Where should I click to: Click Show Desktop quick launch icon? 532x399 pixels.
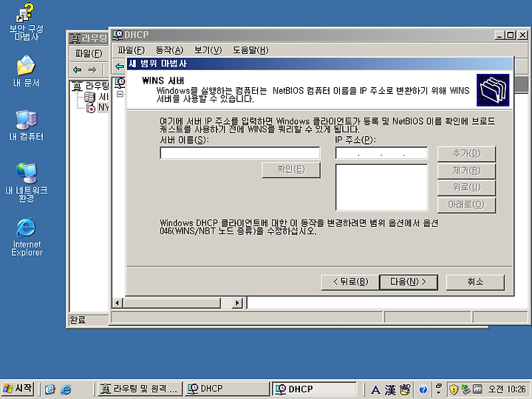click(x=50, y=389)
